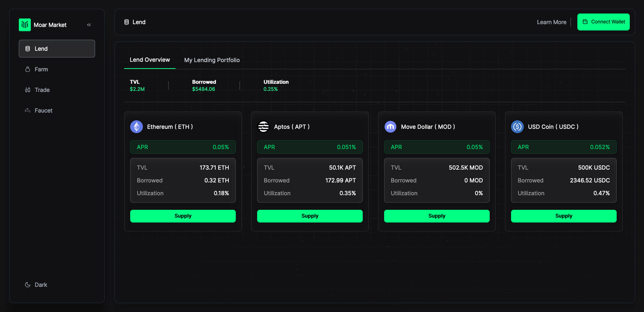The height and width of the screenshot is (312, 644).
Task: Collapse the sidebar with double-chevron arrow
Action: click(89, 25)
